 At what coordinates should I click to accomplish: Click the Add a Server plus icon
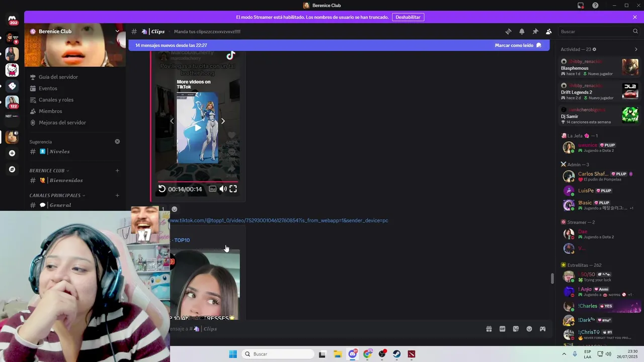(12, 153)
